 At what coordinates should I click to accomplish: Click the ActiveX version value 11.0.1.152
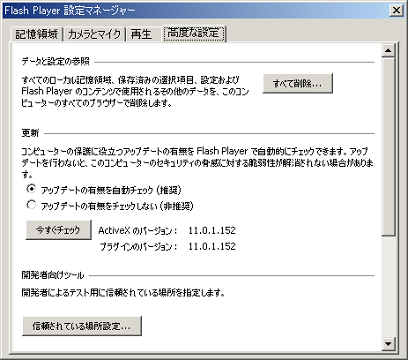pos(212,231)
